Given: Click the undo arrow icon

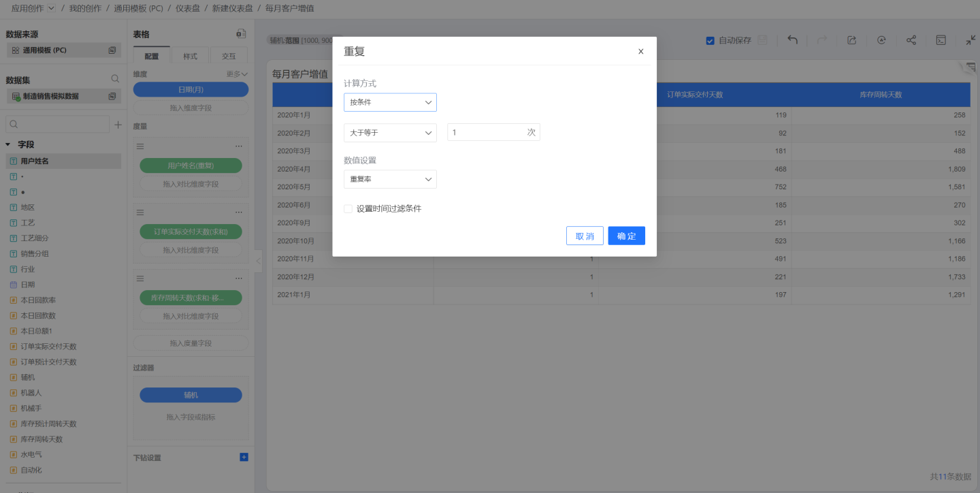Looking at the screenshot, I should pos(792,40).
